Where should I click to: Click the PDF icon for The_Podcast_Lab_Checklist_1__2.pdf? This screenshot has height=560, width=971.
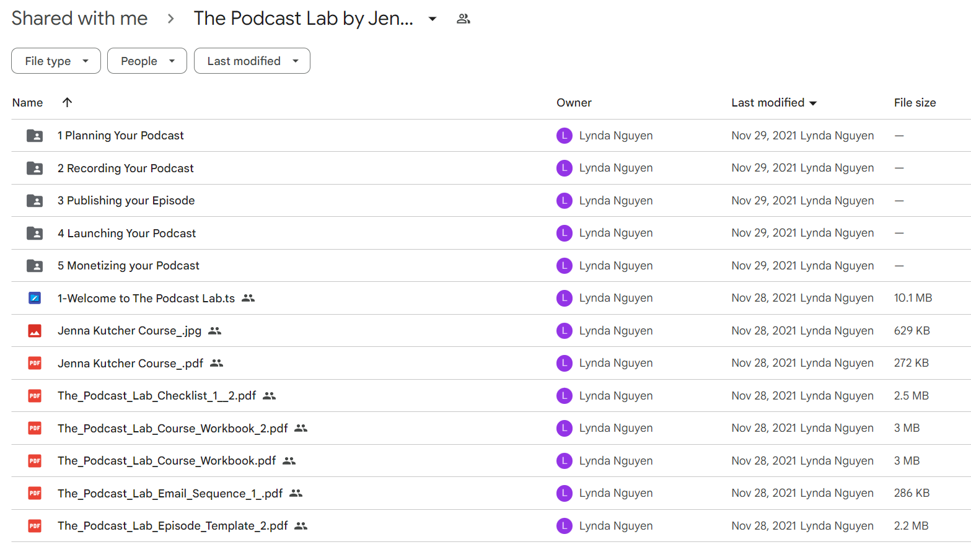35,396
